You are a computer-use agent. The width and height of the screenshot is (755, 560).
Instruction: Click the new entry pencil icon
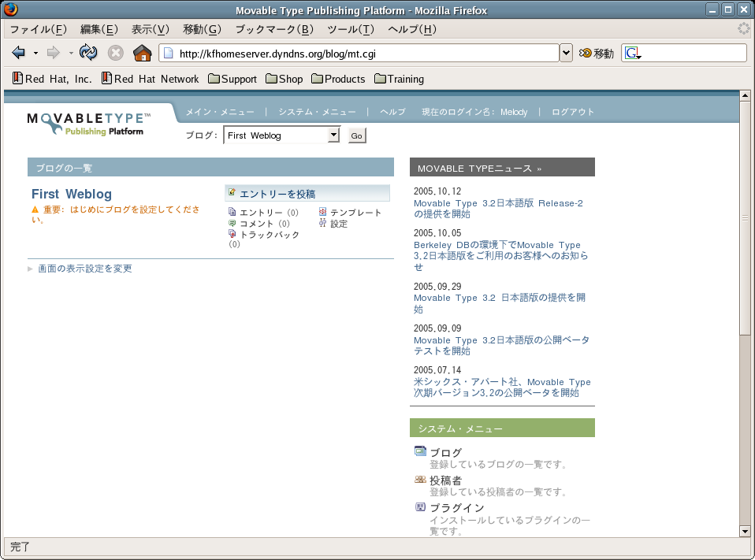pos(232,192)
